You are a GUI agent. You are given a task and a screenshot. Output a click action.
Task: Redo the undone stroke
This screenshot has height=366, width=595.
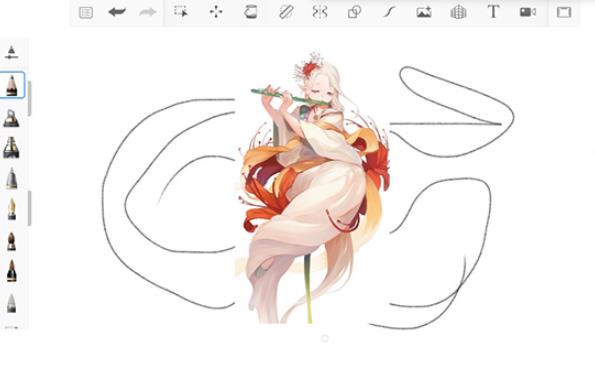[x=148, y=13]
